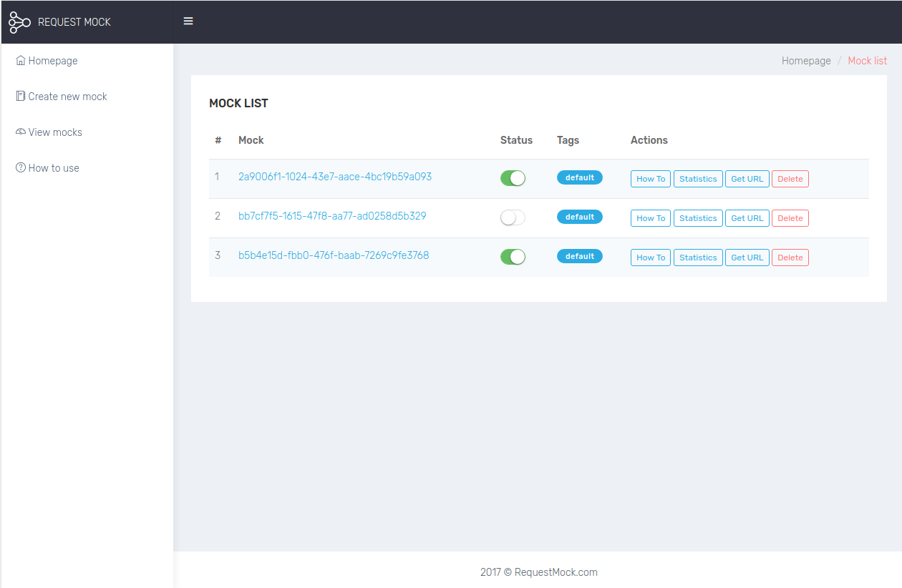Toggle the hamburger sidebar menu icon
Screen dimensions: 902x588
pos(188,21)
